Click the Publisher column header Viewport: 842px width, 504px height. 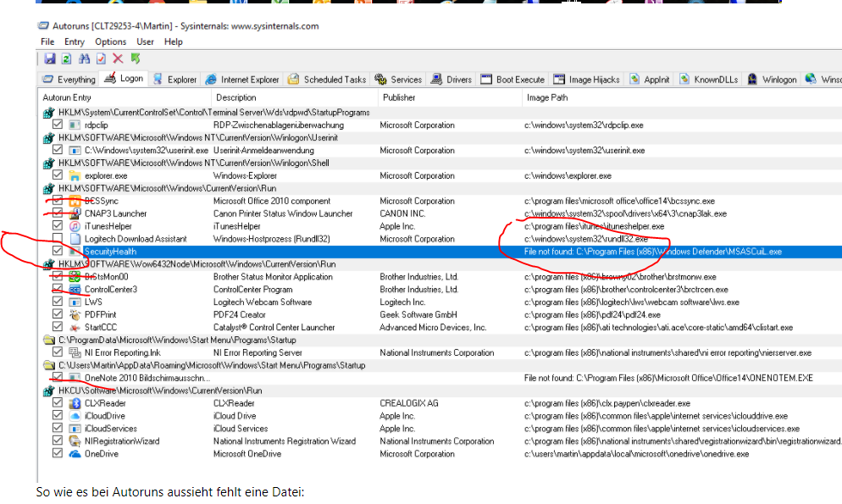point(450,97)
